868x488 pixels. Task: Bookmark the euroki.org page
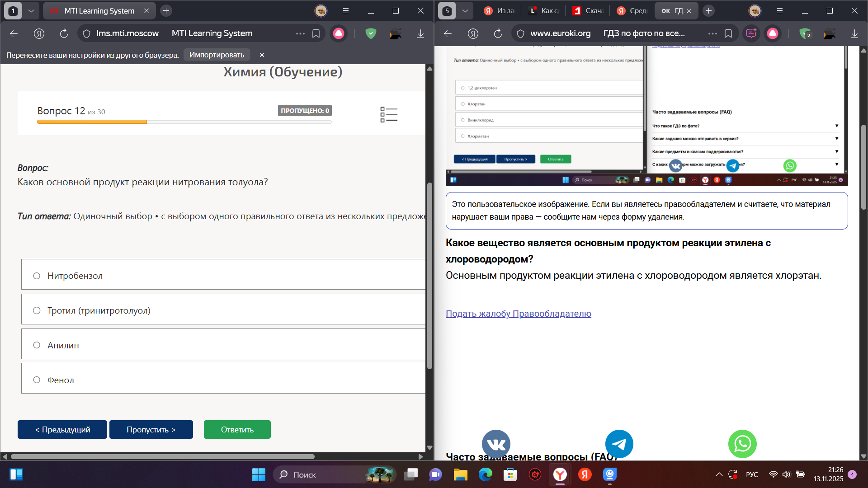click(728, 33)
